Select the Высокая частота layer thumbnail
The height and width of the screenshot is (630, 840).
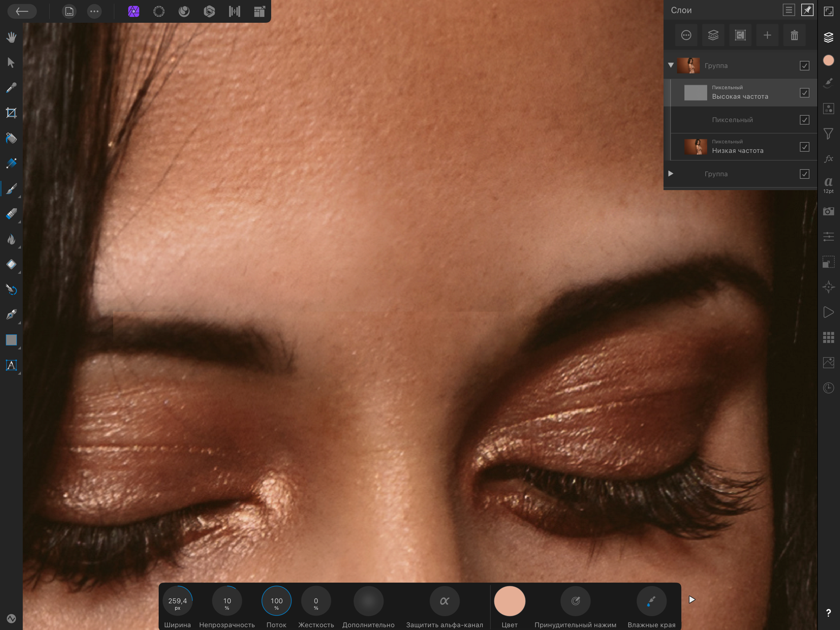tap(695, 93)
